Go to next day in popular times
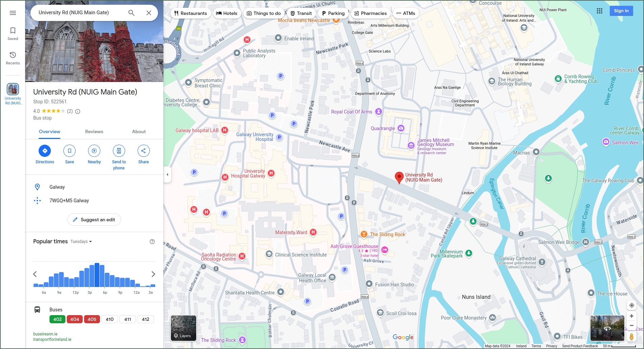The image size is (644, 349). 153,274
